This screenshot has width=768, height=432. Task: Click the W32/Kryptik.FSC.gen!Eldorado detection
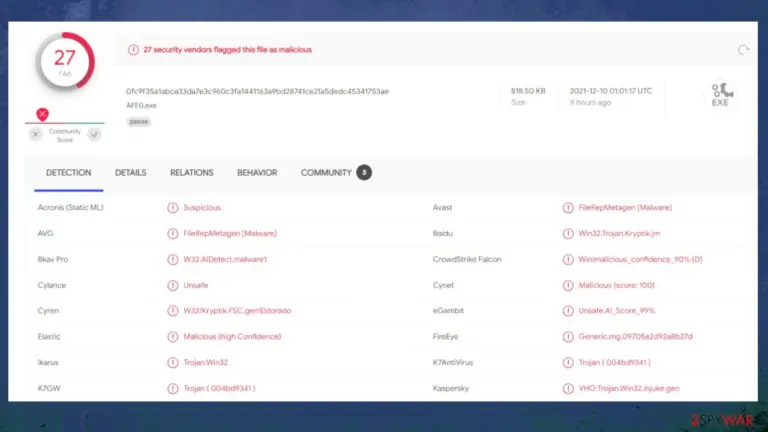click(x=237, y=311)
